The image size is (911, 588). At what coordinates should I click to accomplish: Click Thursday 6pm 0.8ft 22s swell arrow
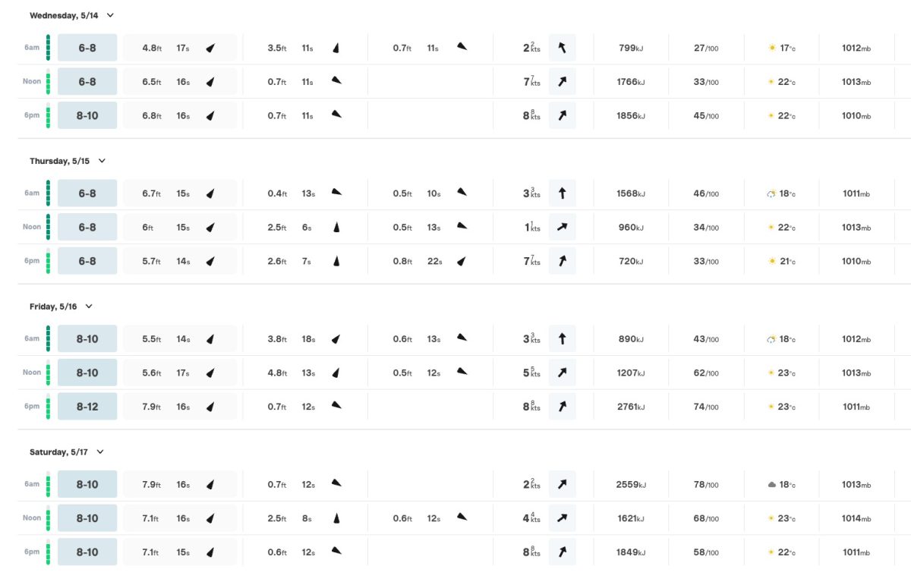point(461,261)
